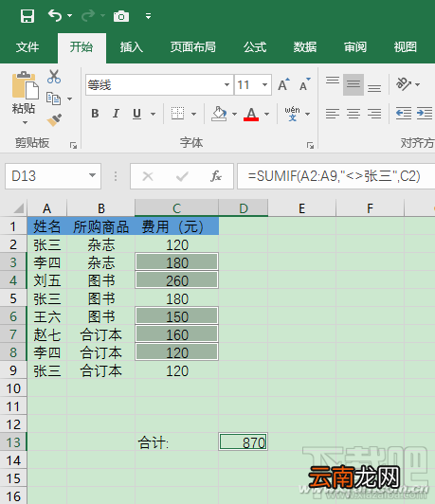435x504 pixels.
Task: Open the Name Box dropdown arrow
Action: click(92, 175)
